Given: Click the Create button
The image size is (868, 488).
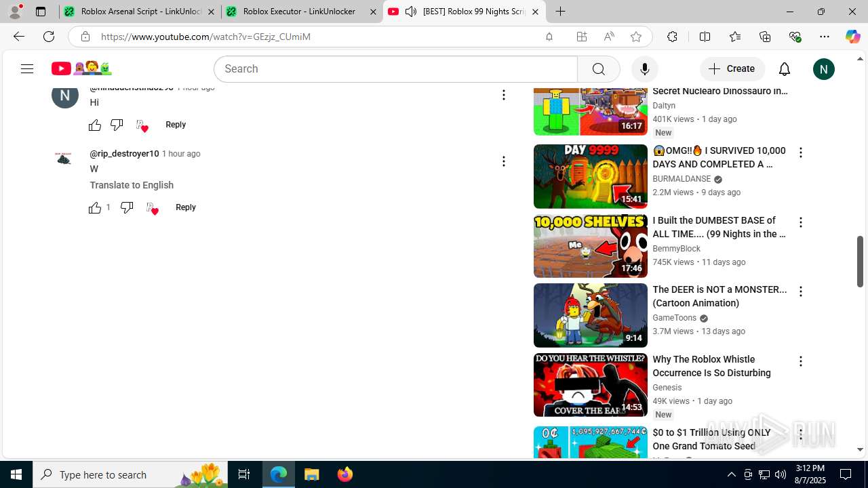Looking at the screenshot, I should click(732, 69).
